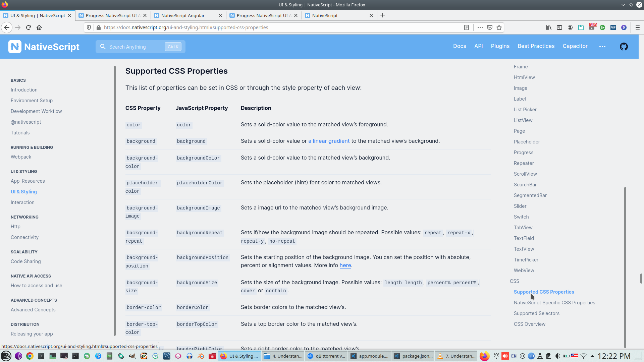Save page to Pocket
Image resolution: width=644 pixels, height=362 pixels.
click(490, 27)
